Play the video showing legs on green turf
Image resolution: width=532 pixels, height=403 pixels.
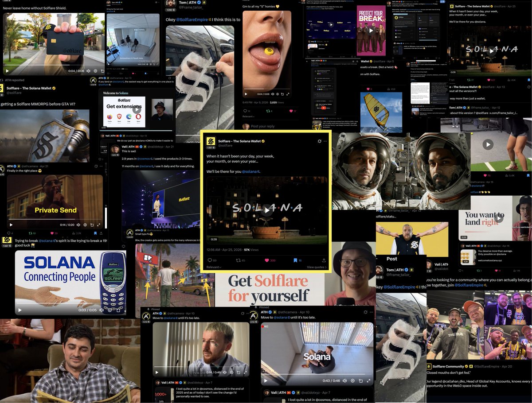click(487, 144)
